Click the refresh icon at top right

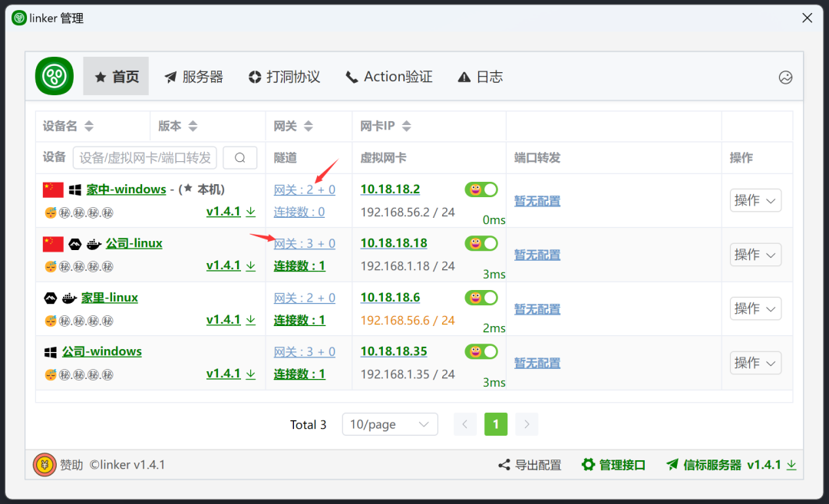point(785,77)
